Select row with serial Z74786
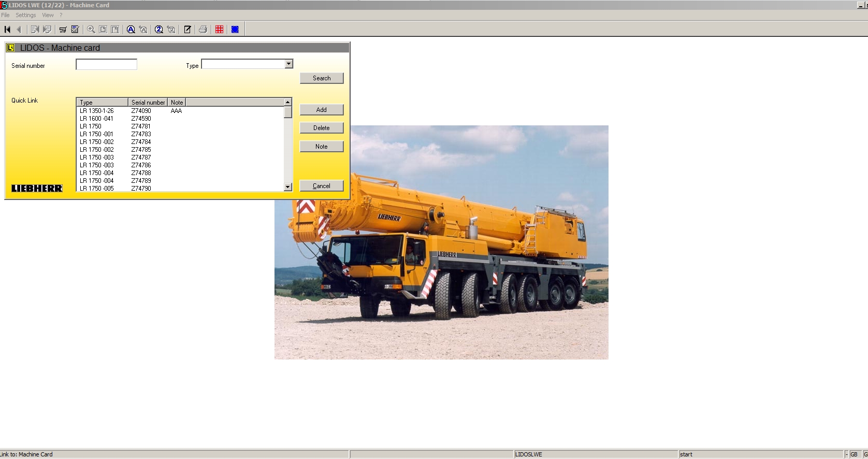This screenshot has width=868, height=459. (180, 165)
